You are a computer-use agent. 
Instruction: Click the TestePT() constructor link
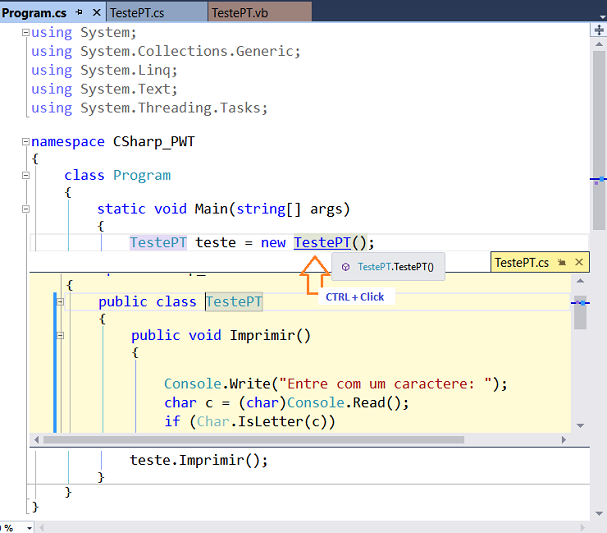[322, 243]
